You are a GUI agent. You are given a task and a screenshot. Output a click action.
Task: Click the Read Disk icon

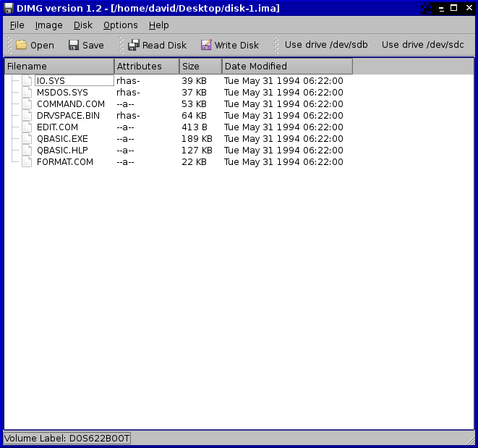point(134,45)
